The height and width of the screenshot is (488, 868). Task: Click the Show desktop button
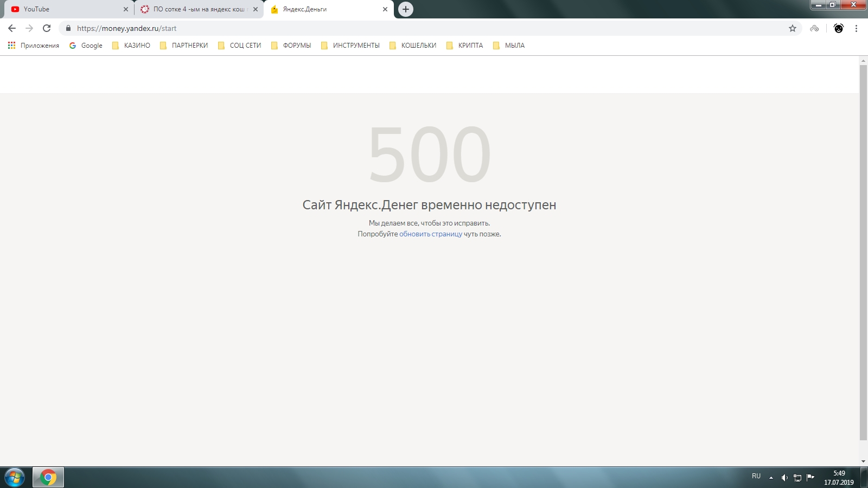pyautogui.click(x=864, y=477)
